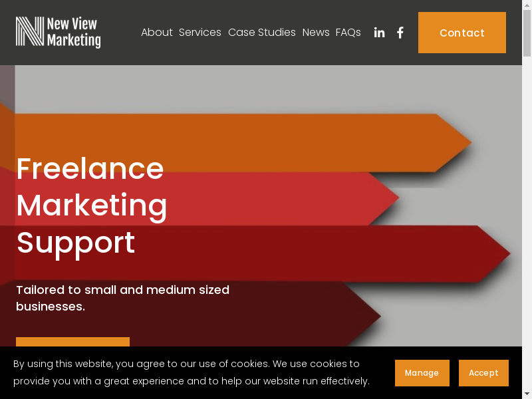
Task: Go to the Services page
Action: pos(199,33)
